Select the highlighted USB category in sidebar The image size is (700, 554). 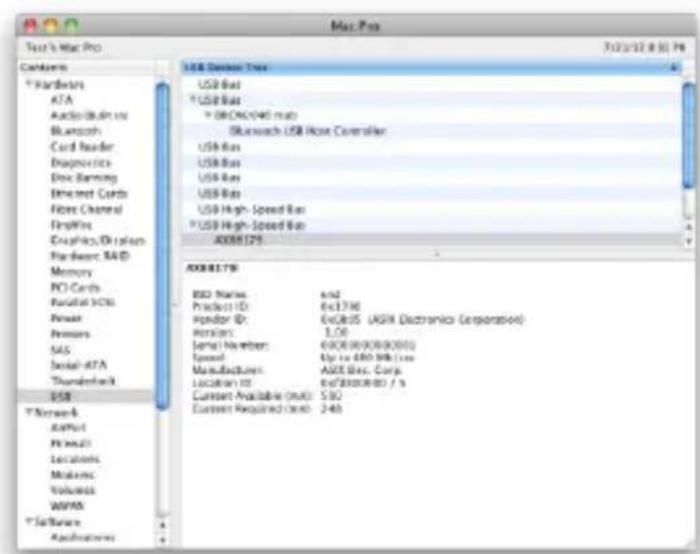[x=85, y=396]
